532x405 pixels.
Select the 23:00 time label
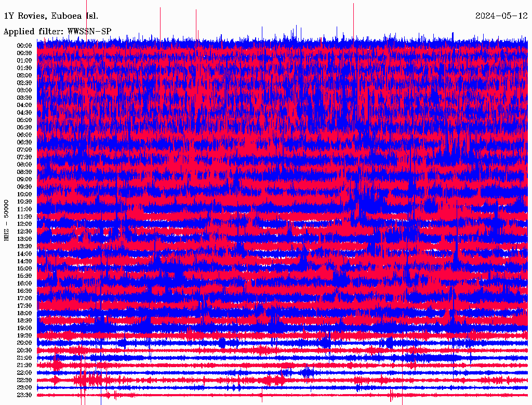[24, 388]
